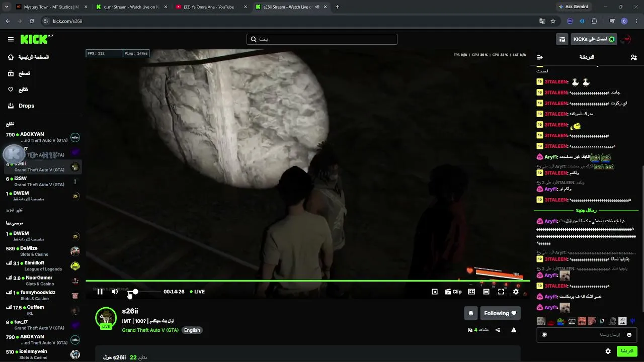Open funnyhoodvidz channel in sidebar

[43, 295]
